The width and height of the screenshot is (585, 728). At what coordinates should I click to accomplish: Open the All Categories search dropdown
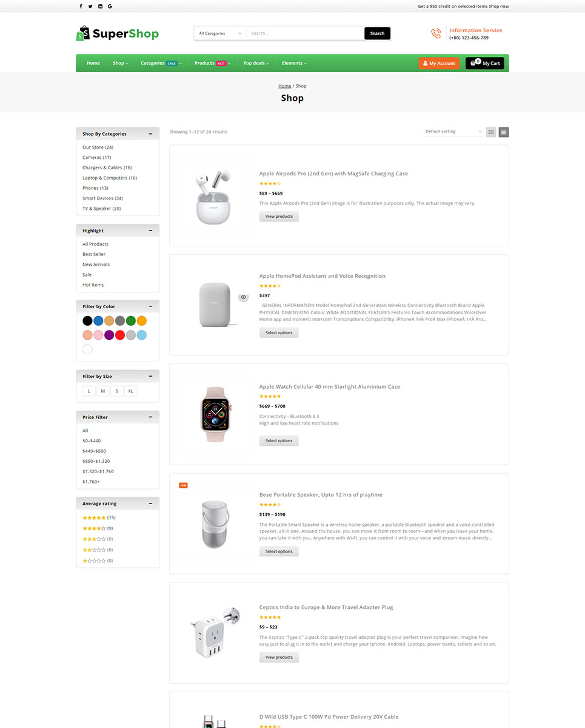(220, 33)
